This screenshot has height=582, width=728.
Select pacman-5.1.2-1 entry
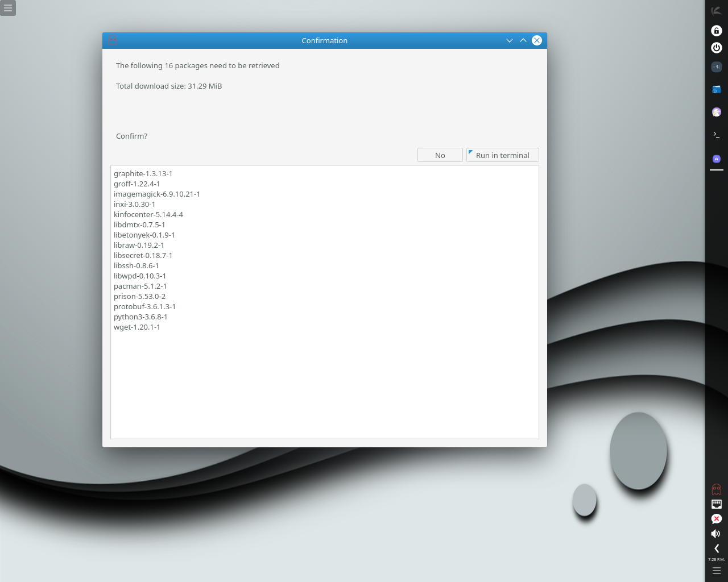(140, 286)
